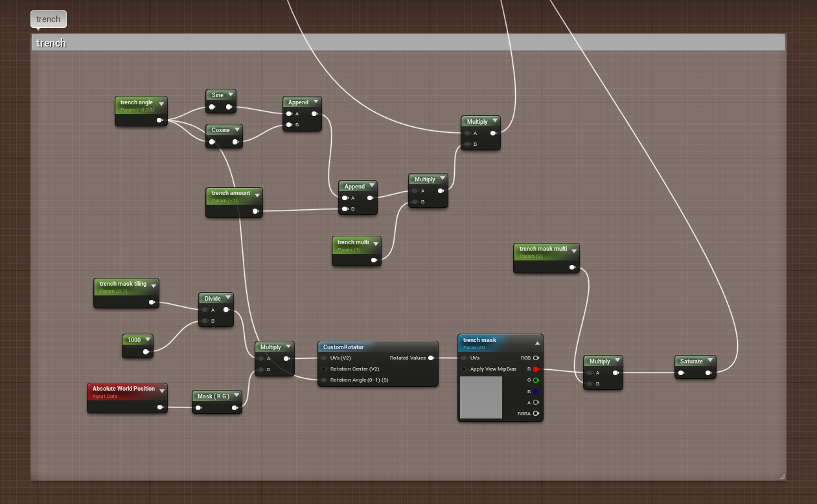This screenshot has width=817, height=504.
Task: Click the Saturate node output pin
Action: pos(709,373)
